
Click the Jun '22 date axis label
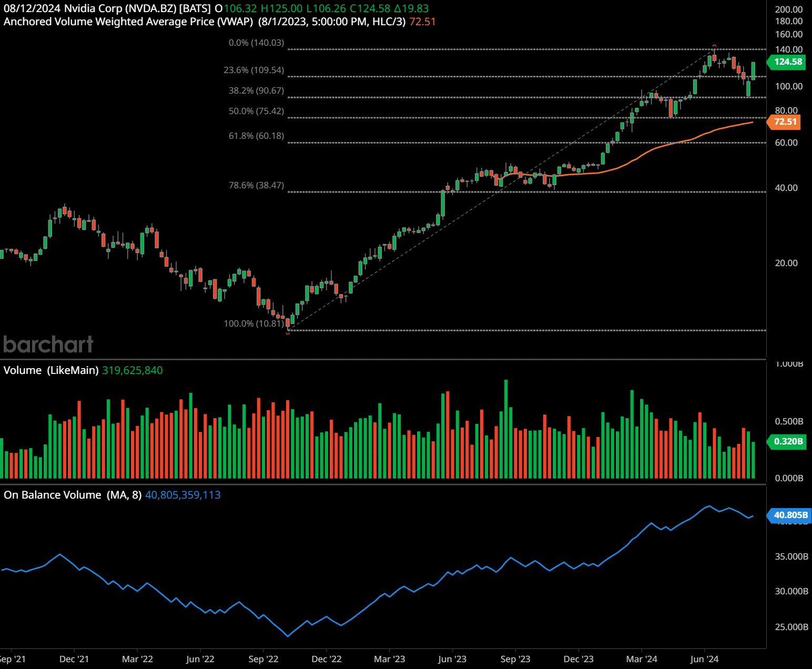(200, 659)
